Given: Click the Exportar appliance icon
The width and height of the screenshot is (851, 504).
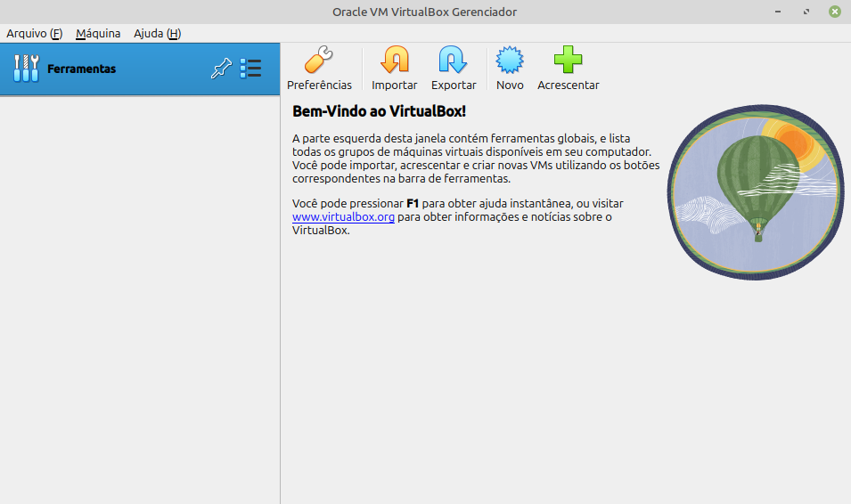Looking at the screenshot, I should click(454, 61).
